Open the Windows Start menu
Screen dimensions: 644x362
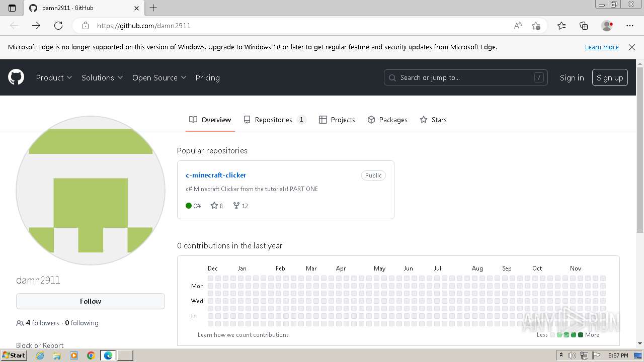coord(14,355)
